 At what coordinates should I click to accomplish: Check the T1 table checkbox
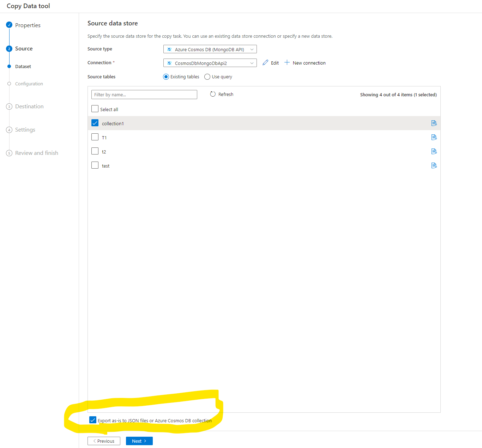[95, 137]
